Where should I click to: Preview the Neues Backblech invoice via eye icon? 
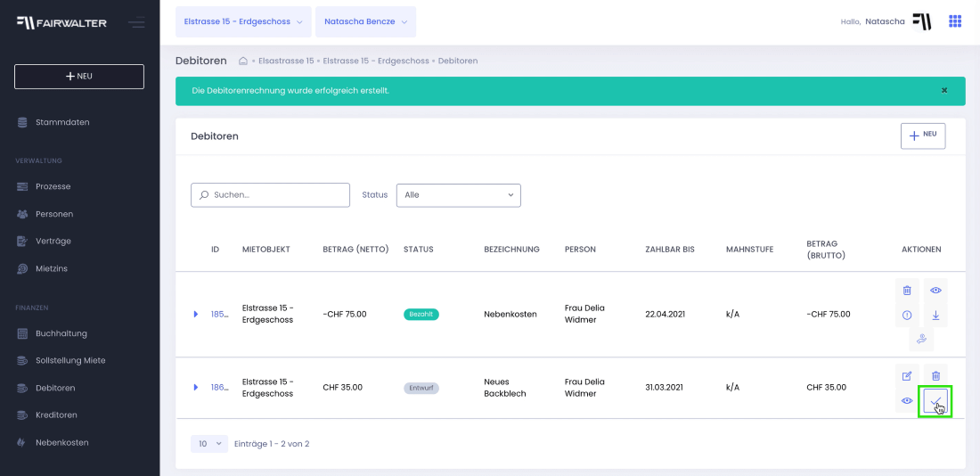click(x=907, y=401)
